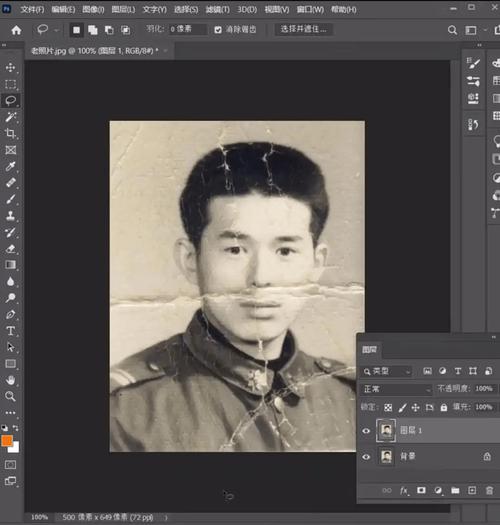Click the Search magnifier in options bar
Image resolution: width=500 pixels, height=525 pixels.
coord(452,30)
